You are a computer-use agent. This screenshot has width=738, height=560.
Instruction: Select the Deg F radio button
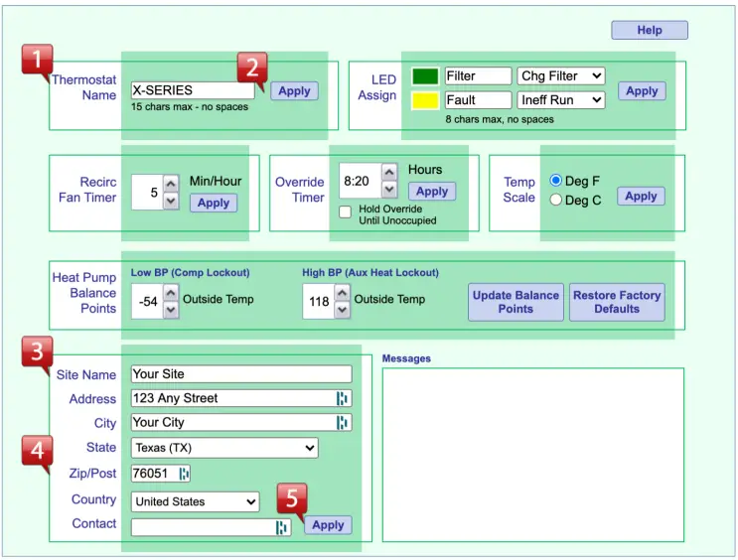[x=555, y=181]
